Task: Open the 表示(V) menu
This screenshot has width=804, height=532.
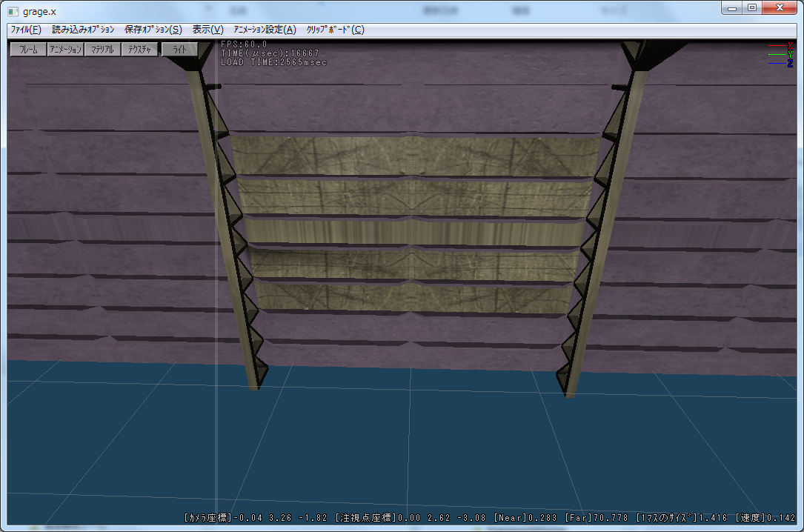Action: [x=207, y=30]
